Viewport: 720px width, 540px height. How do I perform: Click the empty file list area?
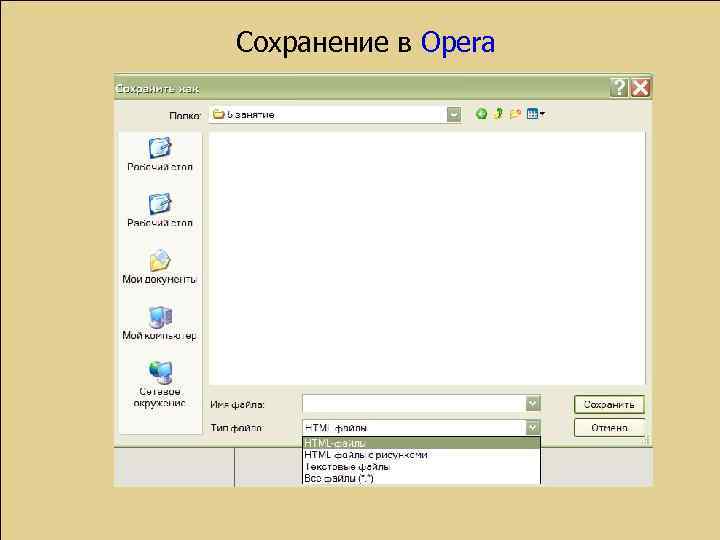click(x=427, y=258)
